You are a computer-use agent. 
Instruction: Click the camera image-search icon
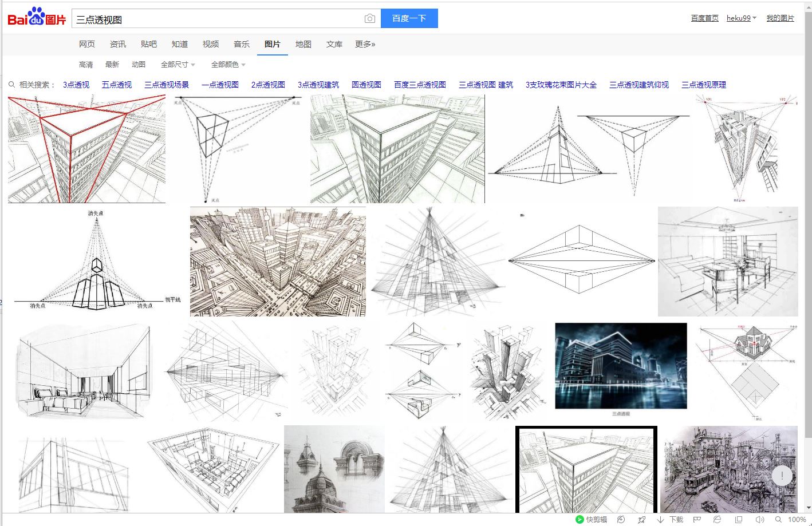coord(370,19)
